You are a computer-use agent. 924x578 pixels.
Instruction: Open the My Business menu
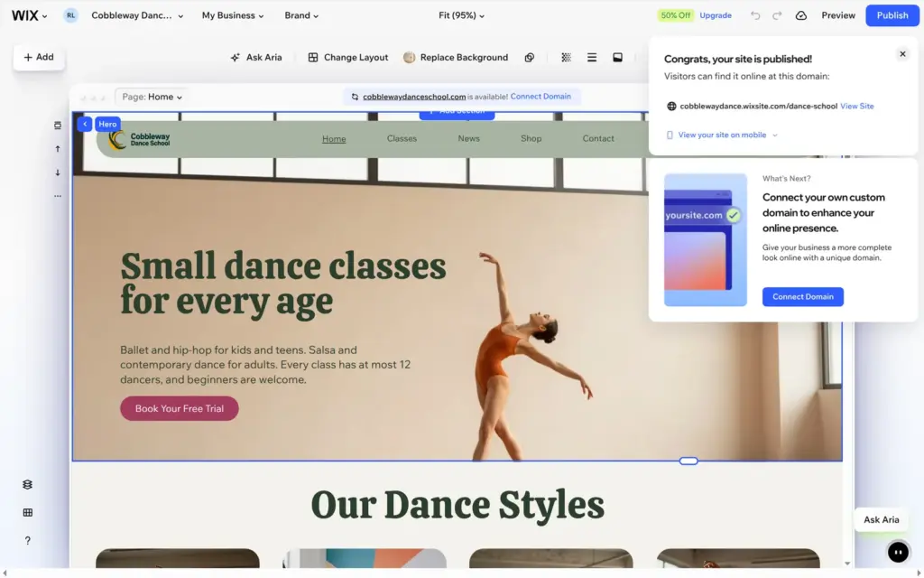click(x=233, y=16)
